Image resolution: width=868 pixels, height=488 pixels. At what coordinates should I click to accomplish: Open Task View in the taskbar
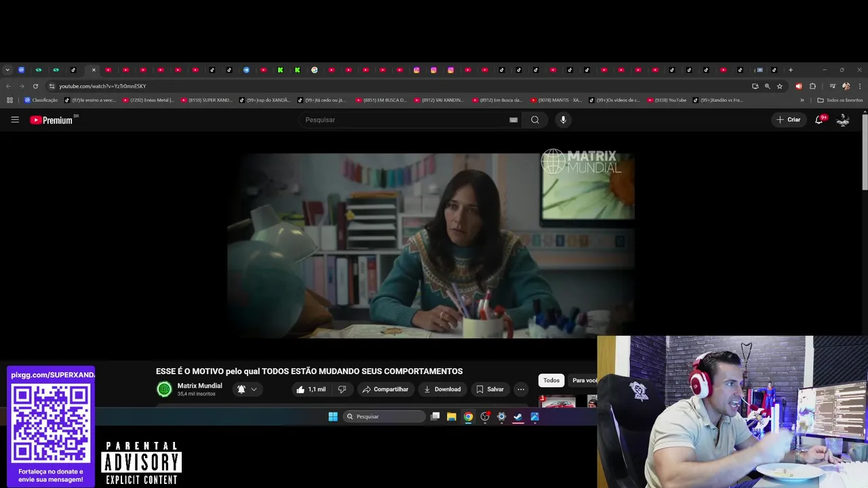click(435, 417)
